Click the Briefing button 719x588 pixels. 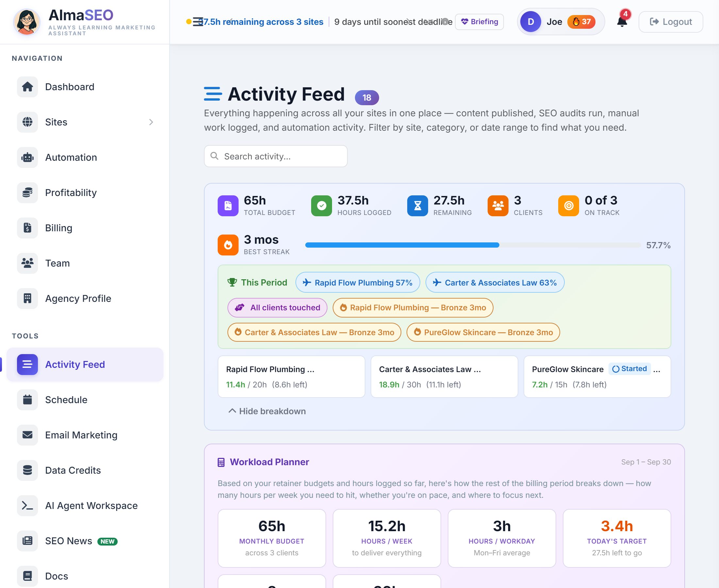479,22
